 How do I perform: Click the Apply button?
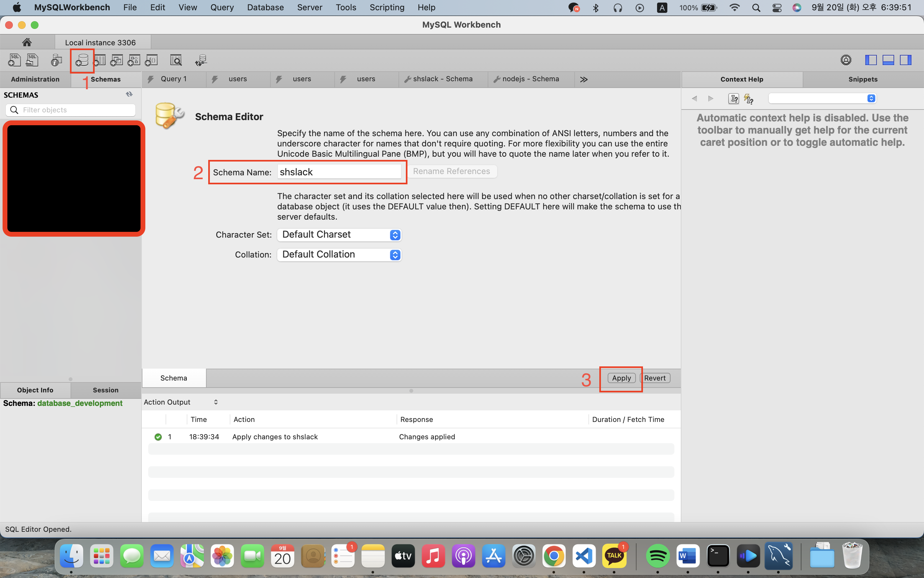coord(621,378)
